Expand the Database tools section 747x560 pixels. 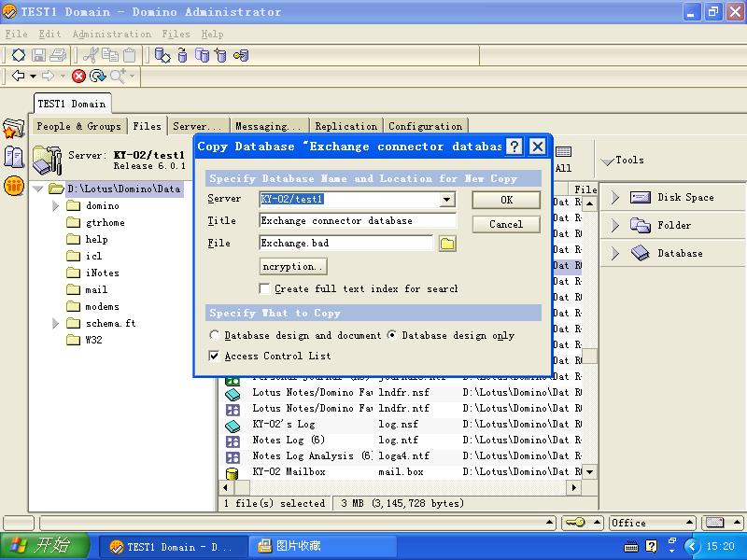point(615,253)
